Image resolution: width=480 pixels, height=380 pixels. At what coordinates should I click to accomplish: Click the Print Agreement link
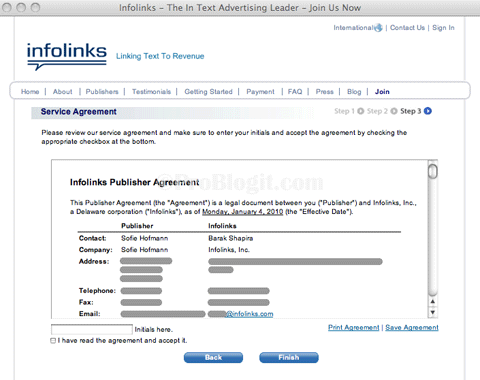point(354,328)
